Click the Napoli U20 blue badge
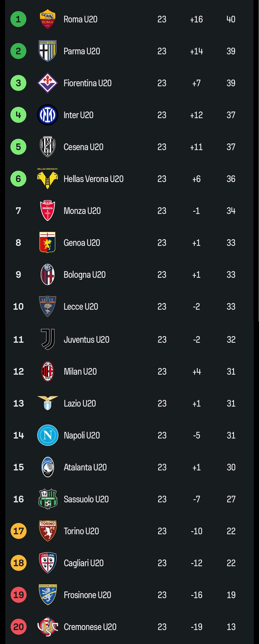Viewport: 259px width, 644px height. [48, 435]
